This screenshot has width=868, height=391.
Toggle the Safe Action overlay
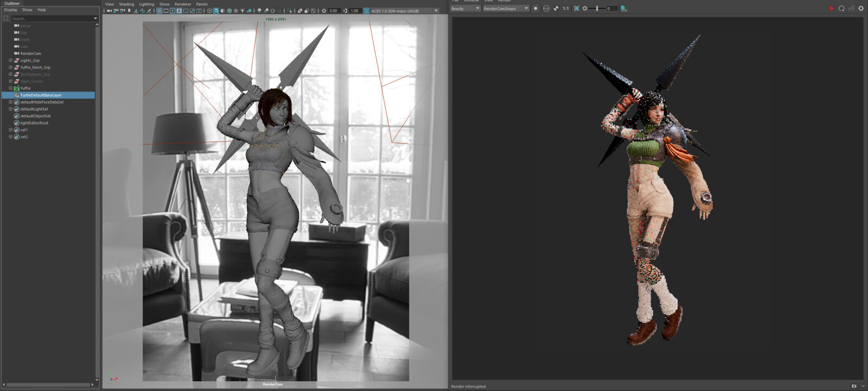193,11
